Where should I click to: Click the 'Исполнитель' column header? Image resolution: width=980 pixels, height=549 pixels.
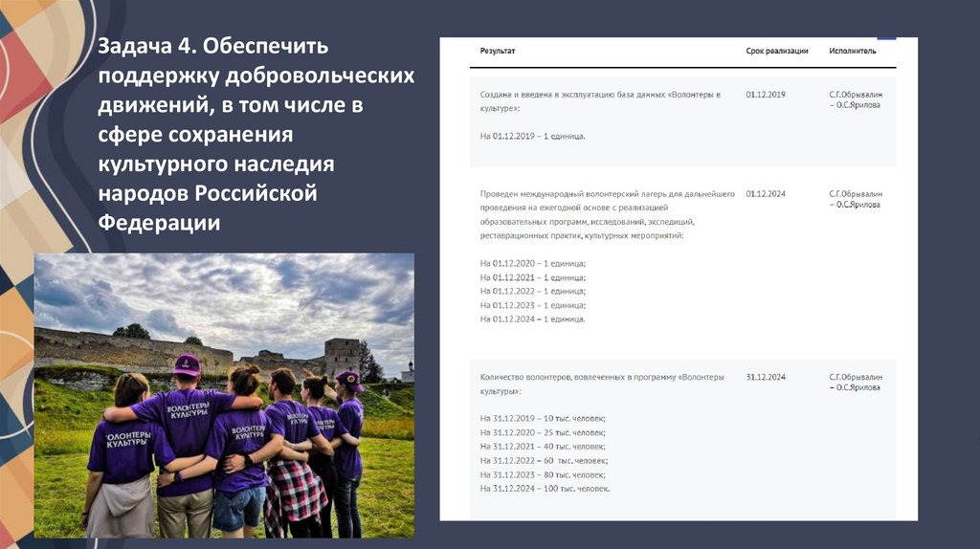pos(853,52)
